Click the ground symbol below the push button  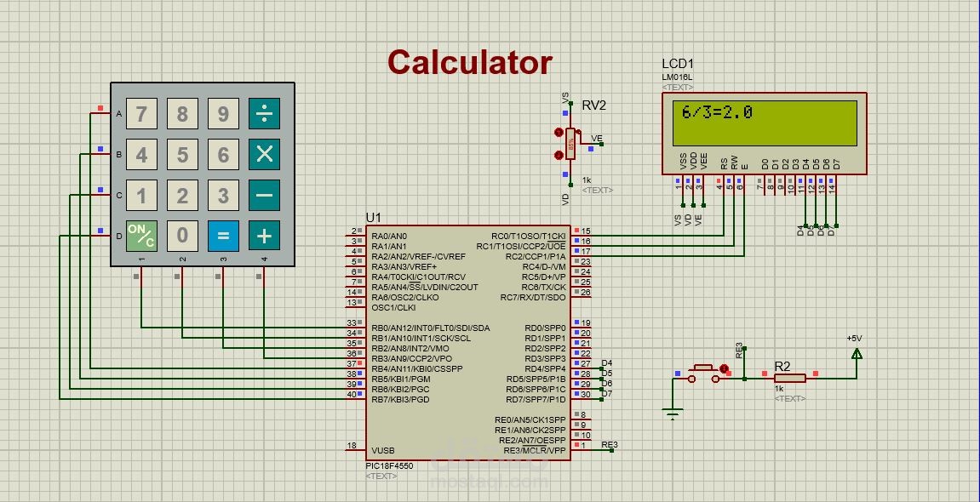coord(673,411)
